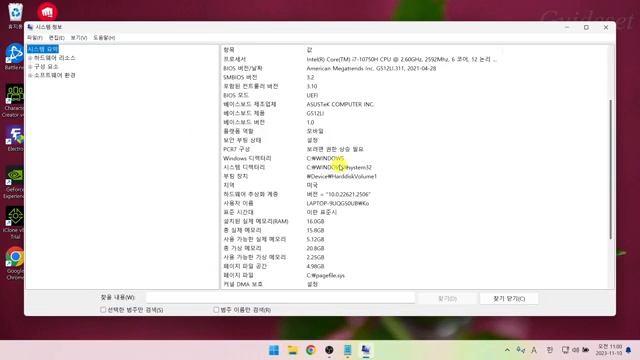Check the 선택한 범주만 검색(S) checkbox

pyautogui.click(x=103, y=310)
